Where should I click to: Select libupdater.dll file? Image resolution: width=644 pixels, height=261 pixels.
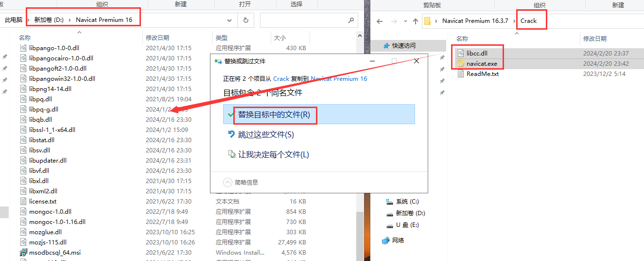(48, 160)
